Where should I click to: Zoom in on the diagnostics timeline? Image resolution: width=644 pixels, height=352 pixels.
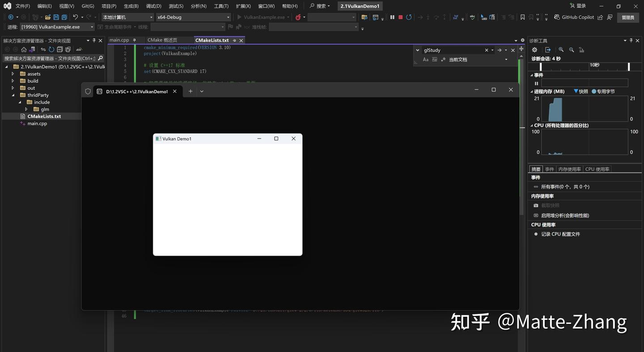(561, 50)
